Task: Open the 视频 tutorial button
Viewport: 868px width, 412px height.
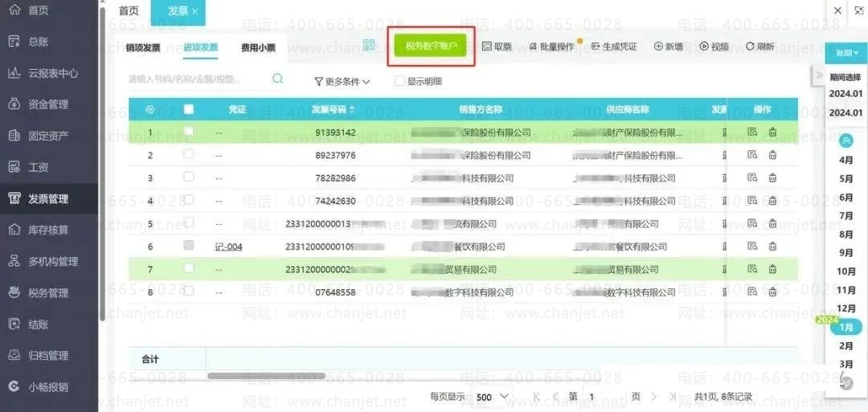Action: [714, 47]
